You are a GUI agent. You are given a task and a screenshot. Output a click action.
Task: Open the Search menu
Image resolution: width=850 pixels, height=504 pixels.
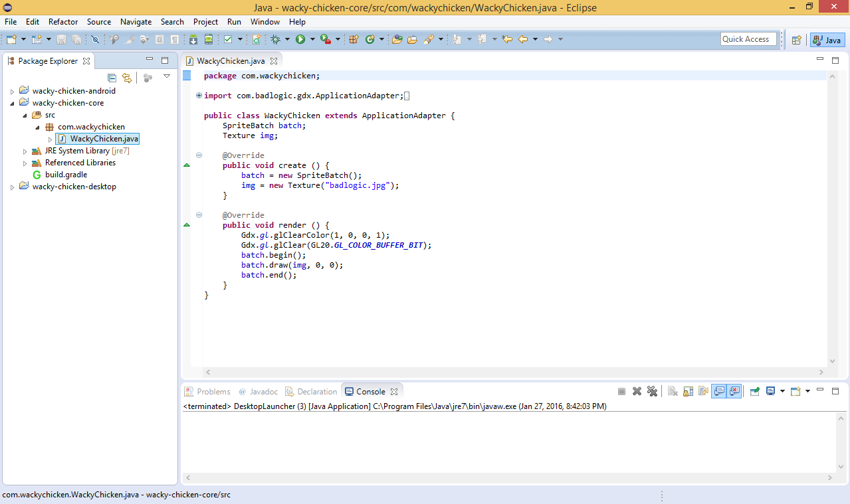point(172,21)
